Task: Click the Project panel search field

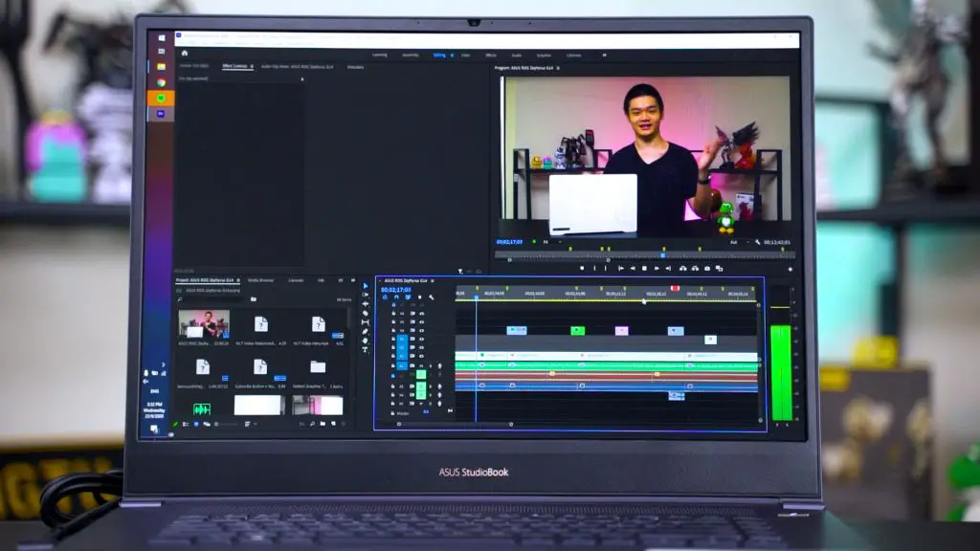Action: point(212,299)
